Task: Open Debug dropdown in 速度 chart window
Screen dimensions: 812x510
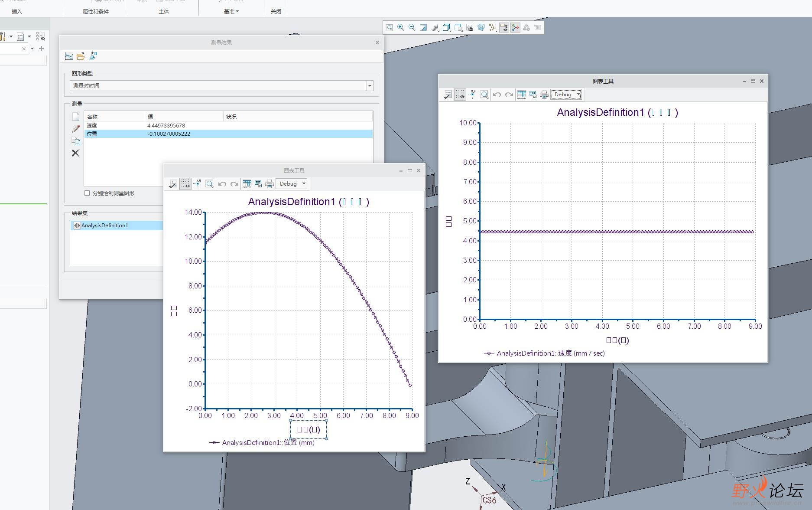Action: point(566,95)
